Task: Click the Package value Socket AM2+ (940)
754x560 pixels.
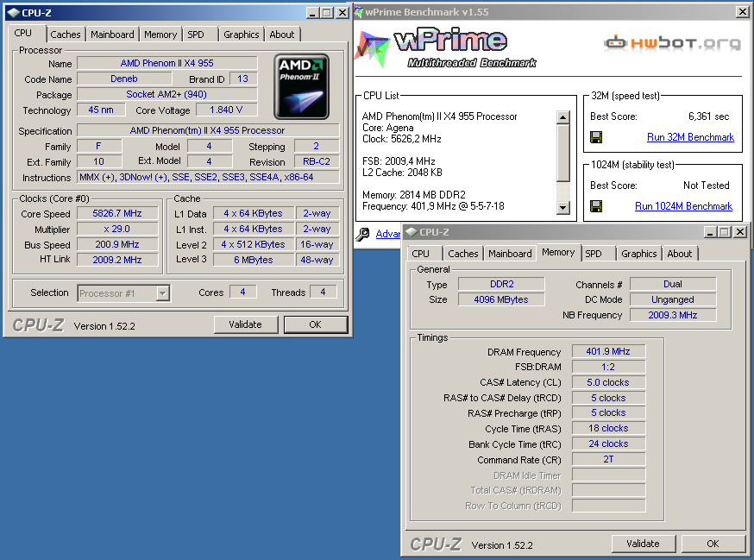Action: pos(167,94)
